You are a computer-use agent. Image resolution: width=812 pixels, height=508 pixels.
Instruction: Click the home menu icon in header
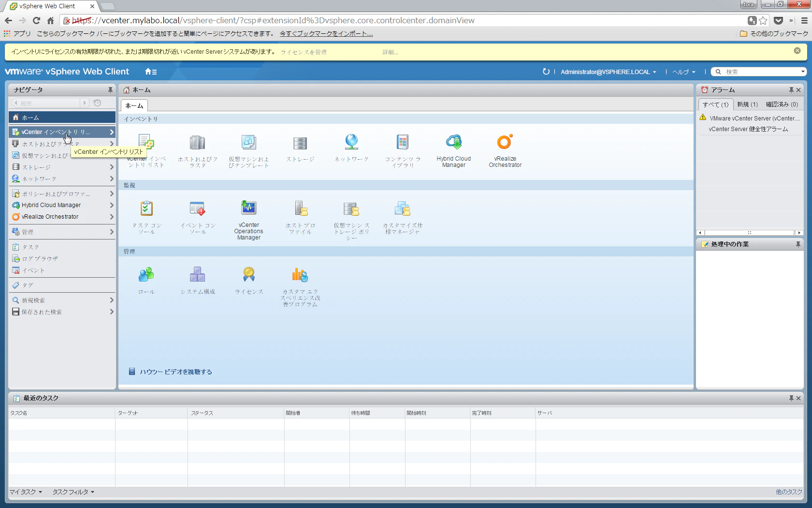coord(151,72)
